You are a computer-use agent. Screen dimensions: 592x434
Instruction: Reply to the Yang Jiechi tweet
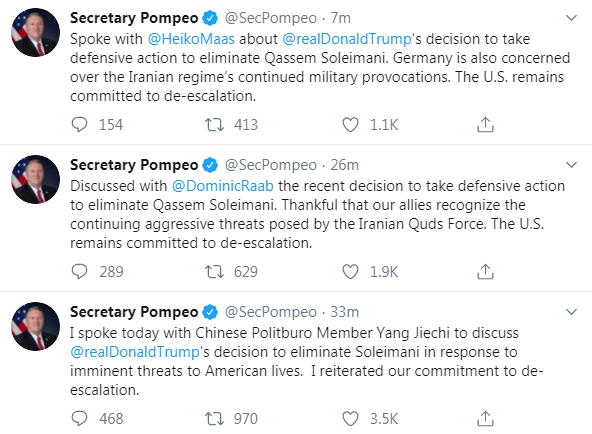pos(79,419)
